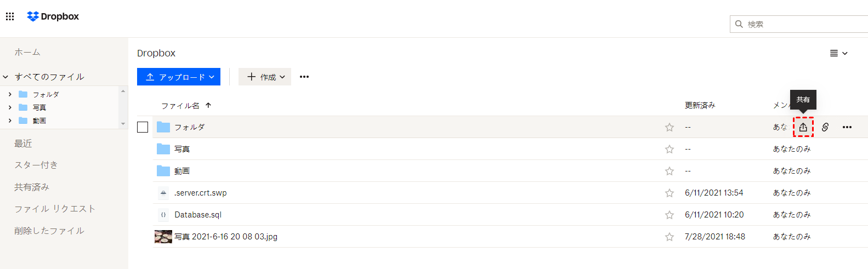Viewport: 868px width, 269px height.
Task: Open 削除したファイル in sidebar
Action: point(49,231)
